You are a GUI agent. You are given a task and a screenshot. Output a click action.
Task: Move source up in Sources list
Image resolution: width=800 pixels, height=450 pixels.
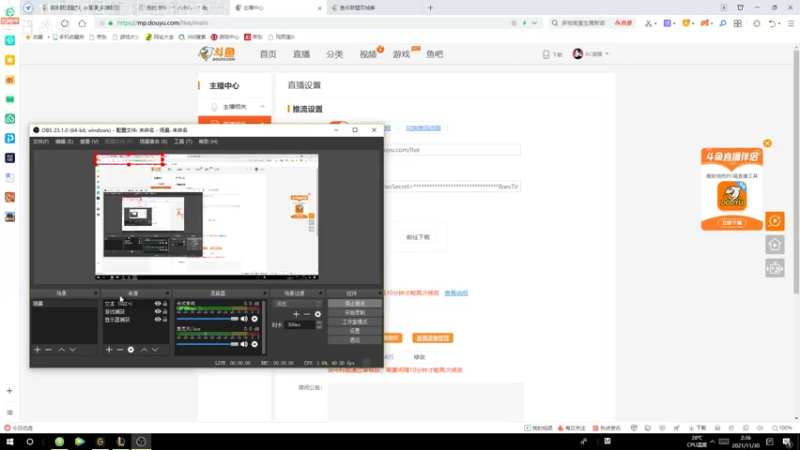144,350
